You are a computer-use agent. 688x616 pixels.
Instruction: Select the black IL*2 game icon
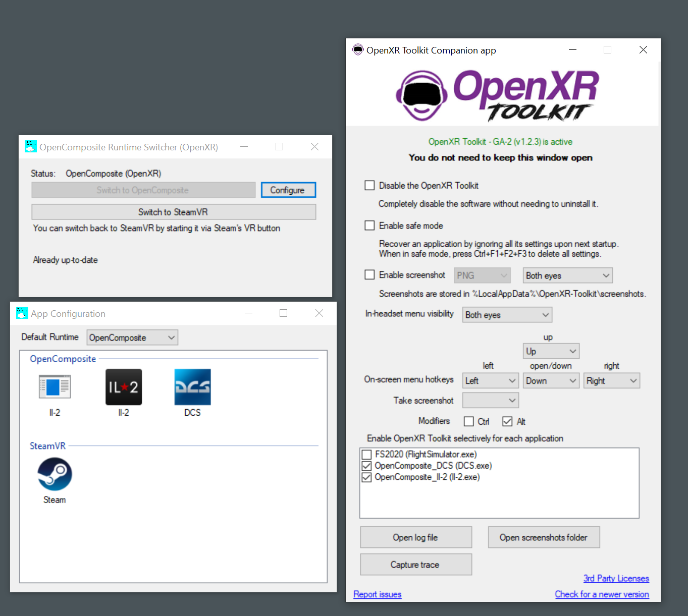(x=124, y=387)
